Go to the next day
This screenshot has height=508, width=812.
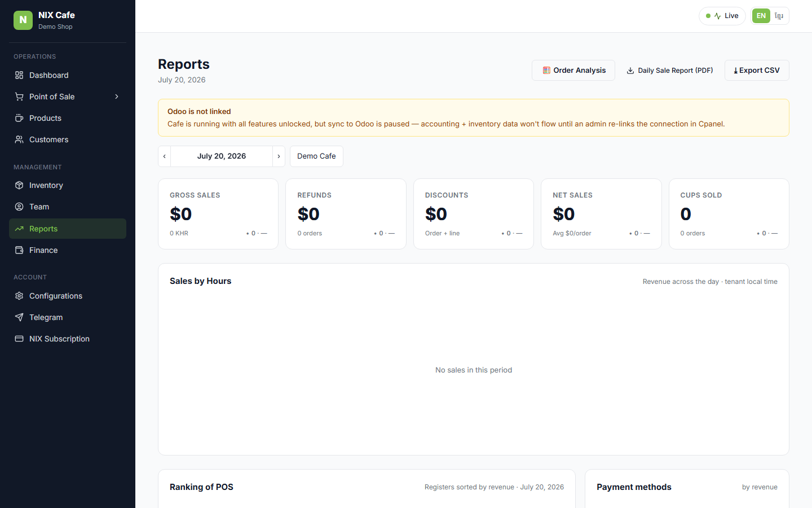(x=279, y=156)
